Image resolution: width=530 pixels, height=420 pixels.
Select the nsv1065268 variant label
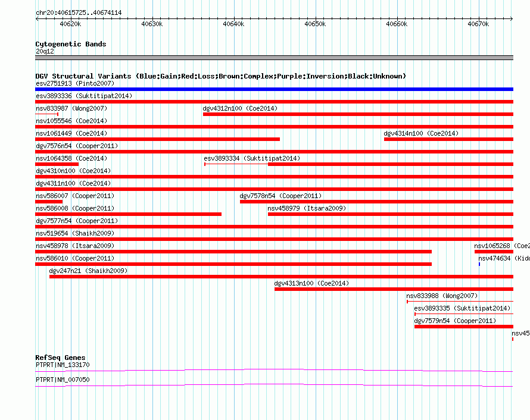[x=502, y=246]
